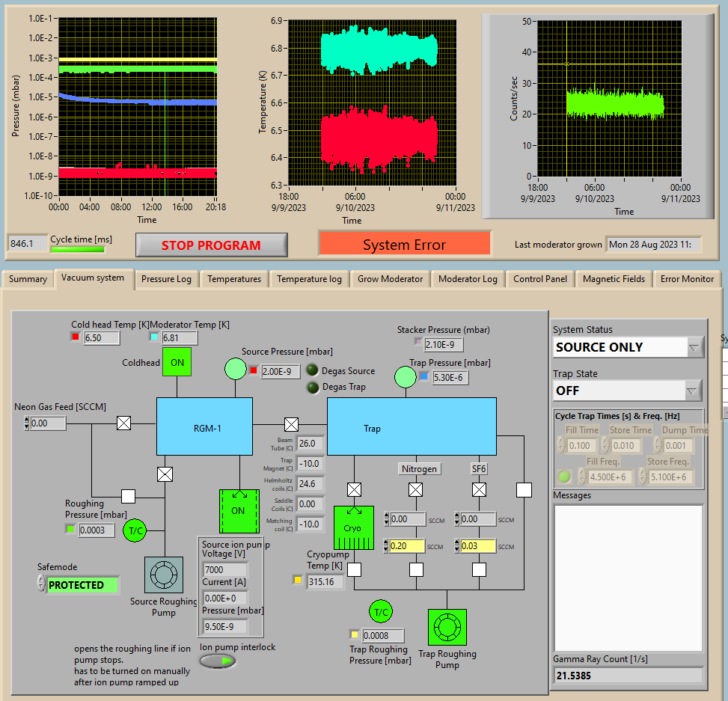Click the valve under the Nitrogen label
Viewport: 728px width, 701px height.
click(416, 489)
